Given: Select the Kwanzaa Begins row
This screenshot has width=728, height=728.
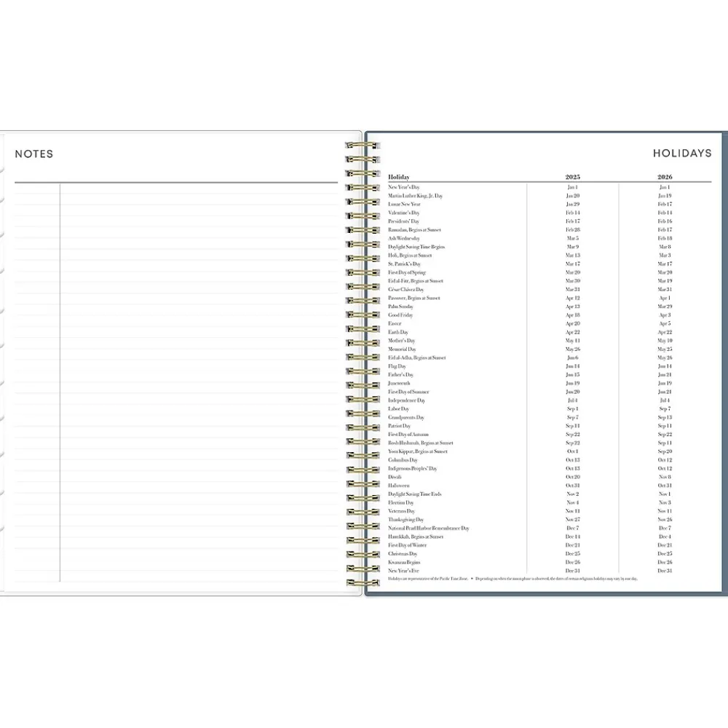Looking at the screenshot, I should pyautogui.click(x=404, y=562).
